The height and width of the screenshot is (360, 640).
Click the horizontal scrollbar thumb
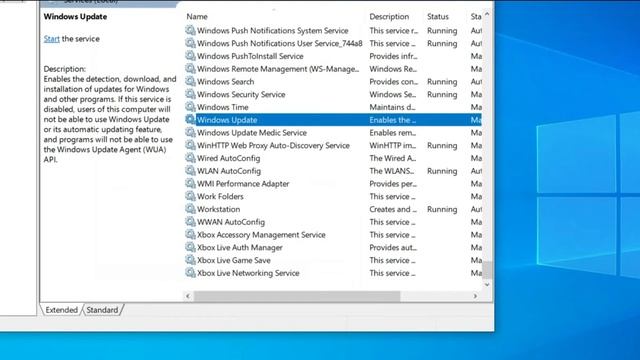pos(297,296)
